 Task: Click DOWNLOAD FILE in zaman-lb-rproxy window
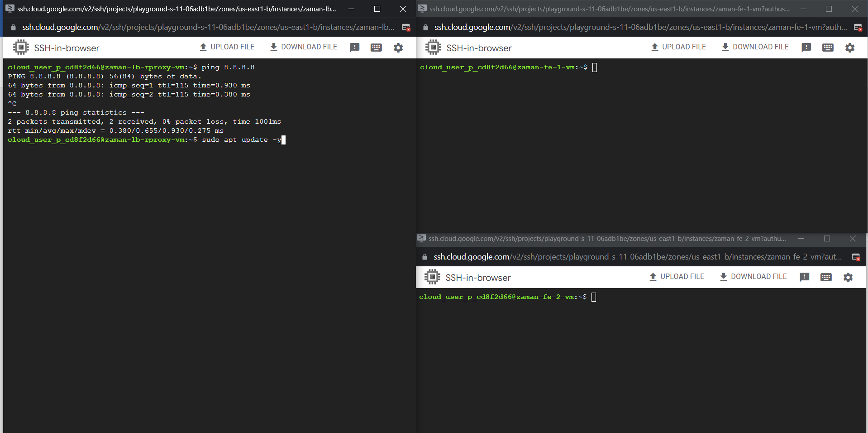click(x=304, y=47)
